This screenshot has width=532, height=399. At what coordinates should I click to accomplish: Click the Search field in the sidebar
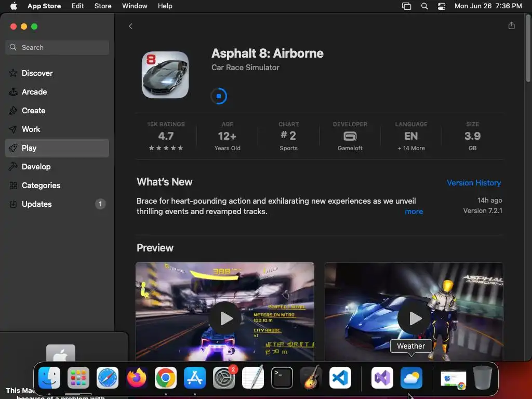57,47
